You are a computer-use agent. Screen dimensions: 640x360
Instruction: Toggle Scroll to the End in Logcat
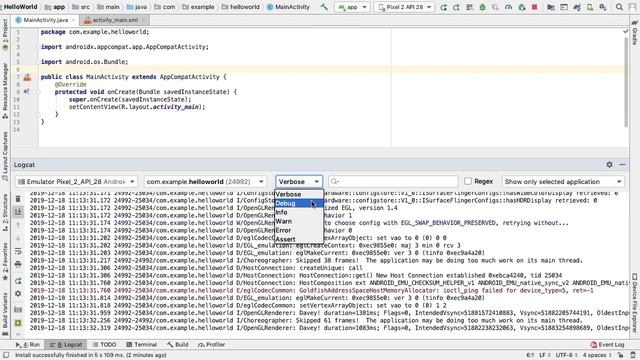pos(18,212)
